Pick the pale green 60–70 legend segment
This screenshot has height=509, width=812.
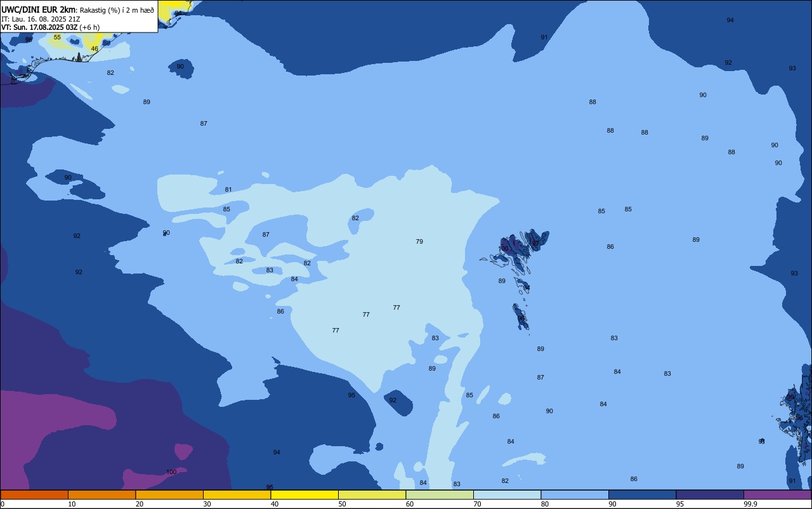(440, 494)
